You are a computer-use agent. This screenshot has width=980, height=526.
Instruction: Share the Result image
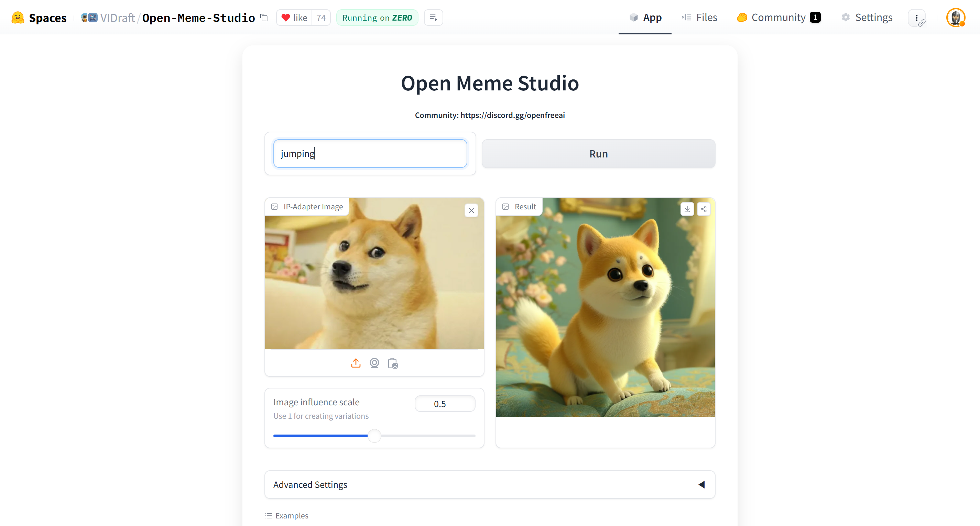click(704, 209)
